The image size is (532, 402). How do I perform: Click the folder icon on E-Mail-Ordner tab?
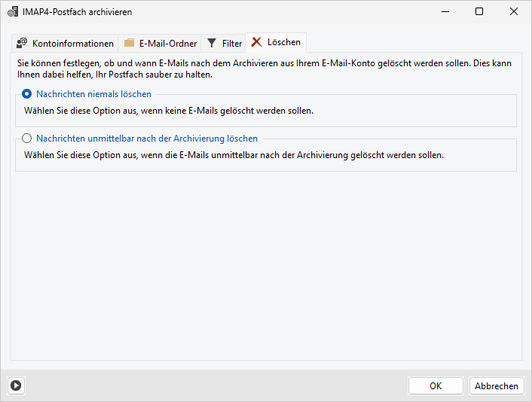130,44
